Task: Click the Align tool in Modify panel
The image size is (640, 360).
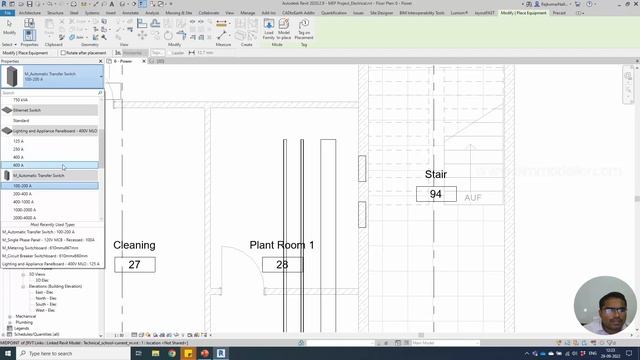Action: point(142,24)
